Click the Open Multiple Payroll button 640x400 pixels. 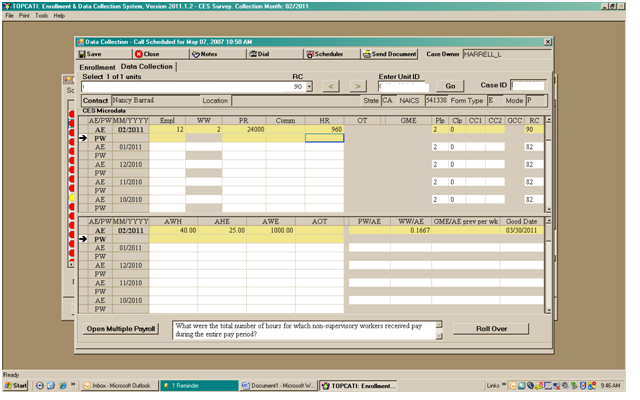pos(120,328)
